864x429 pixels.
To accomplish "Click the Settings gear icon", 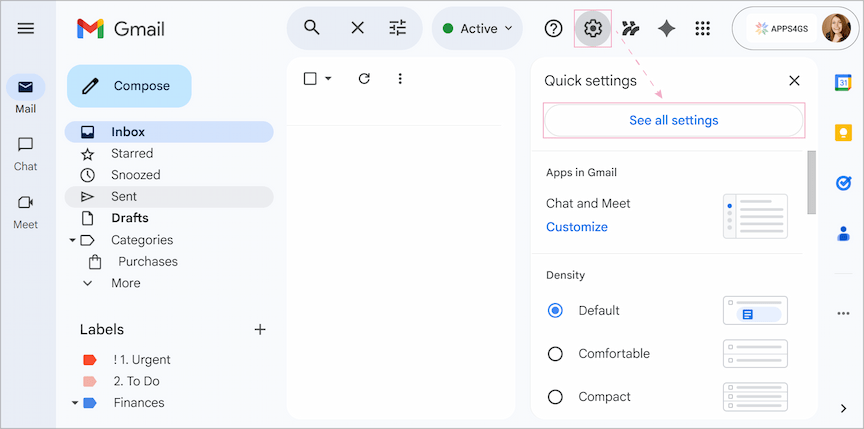I will pyautogui.click(x=593, y=28).
